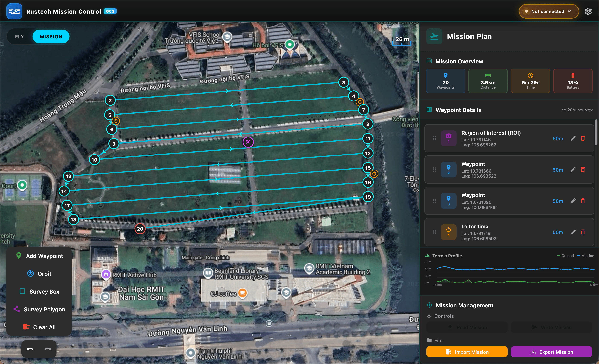The height and width of the screenshot is (364, 599).
Task: Delete waypoint 2 using trash icon
Action: [583, 170]
